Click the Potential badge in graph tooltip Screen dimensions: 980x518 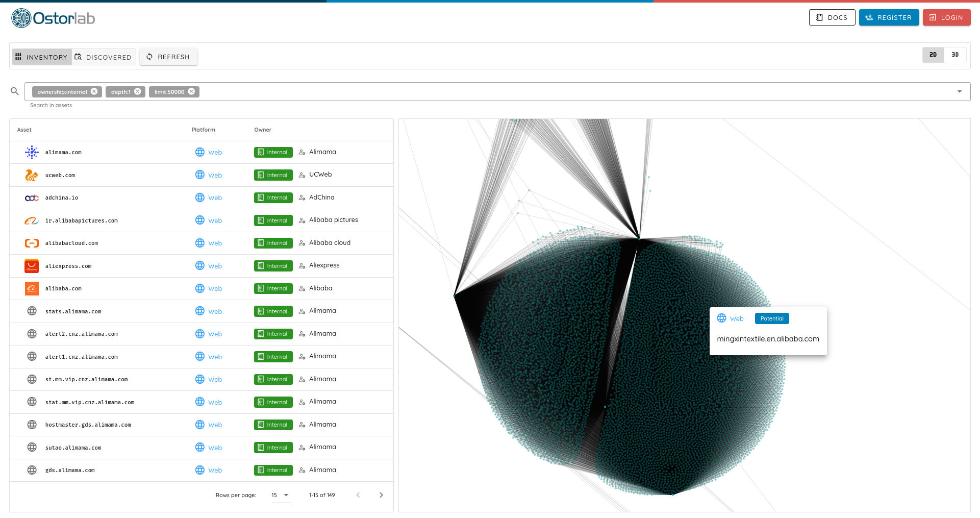[771, 318]
